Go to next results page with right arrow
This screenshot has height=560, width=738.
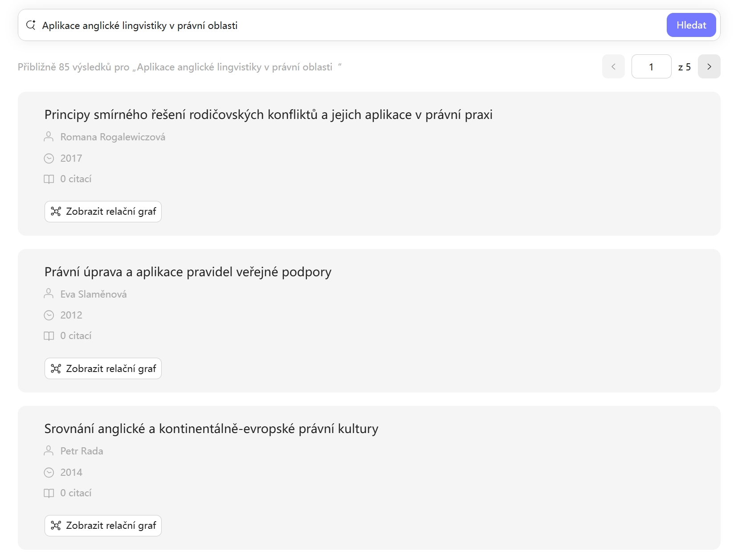709,66
